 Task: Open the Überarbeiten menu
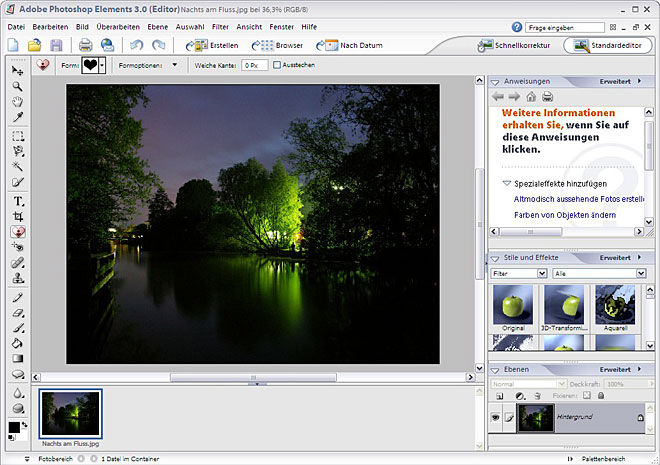pyautogui.click(x=118, y=27)
